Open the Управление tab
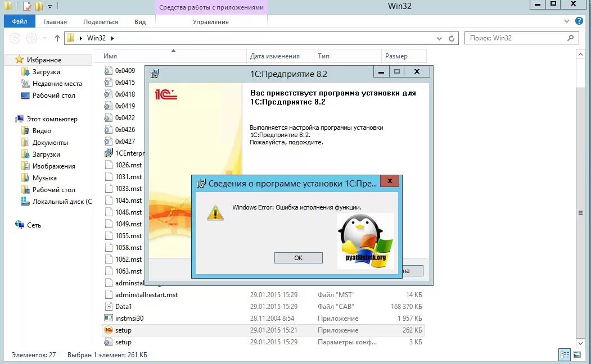The image size is (591, 364). point(211,22)
